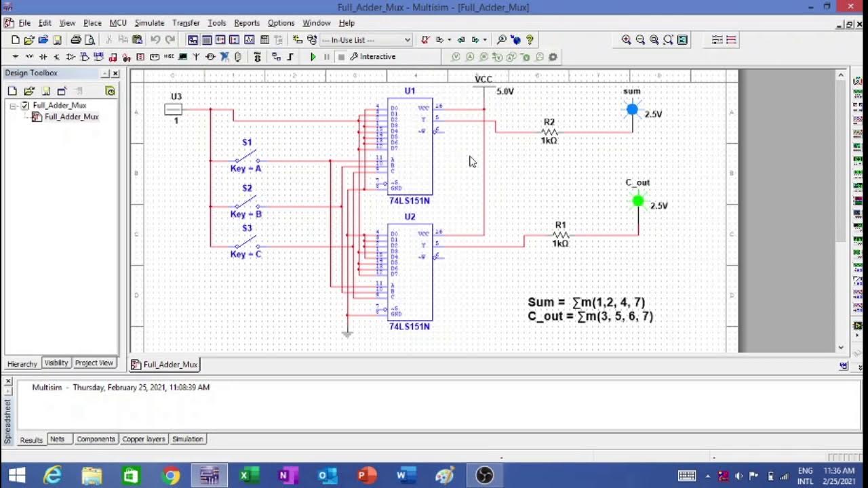Viewport: 868px width, 488px height.
Task: Open the Reports menu
Action: [247, 23]
